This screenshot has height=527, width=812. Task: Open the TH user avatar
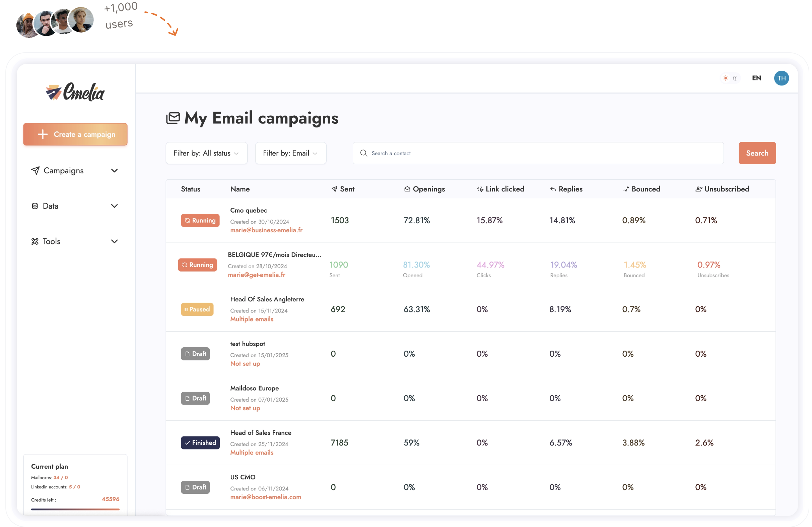(x=781, y=78)
